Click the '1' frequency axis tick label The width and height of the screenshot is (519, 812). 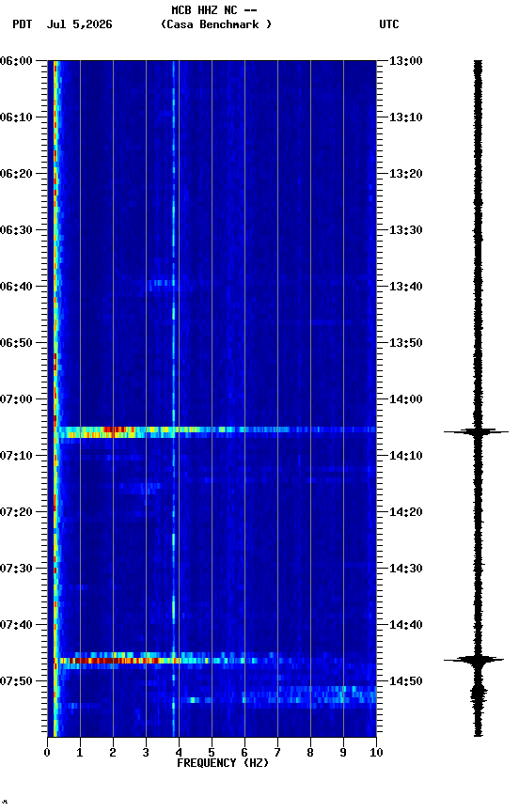coord(80,753)
